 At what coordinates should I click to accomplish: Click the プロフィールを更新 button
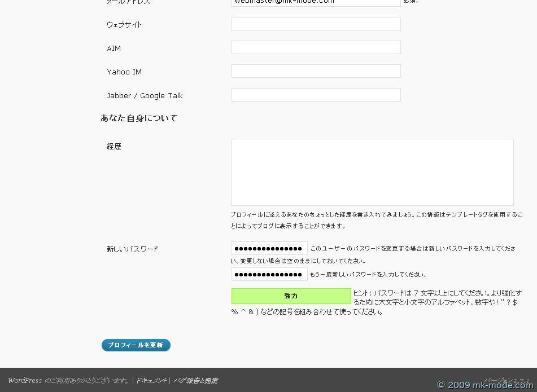136,345
